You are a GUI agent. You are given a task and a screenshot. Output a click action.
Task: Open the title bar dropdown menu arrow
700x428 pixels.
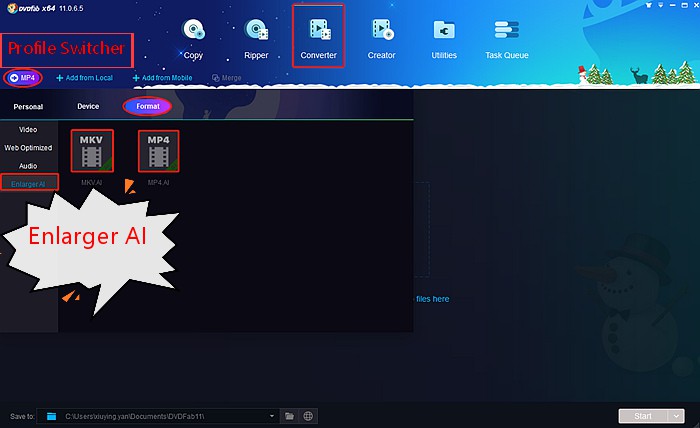(661, 5)
